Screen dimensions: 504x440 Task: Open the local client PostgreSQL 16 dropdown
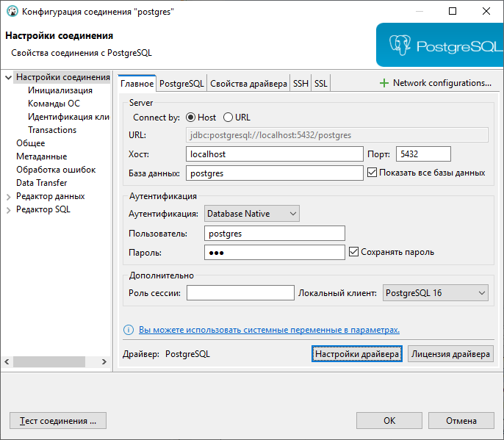(x=436, y=293)
